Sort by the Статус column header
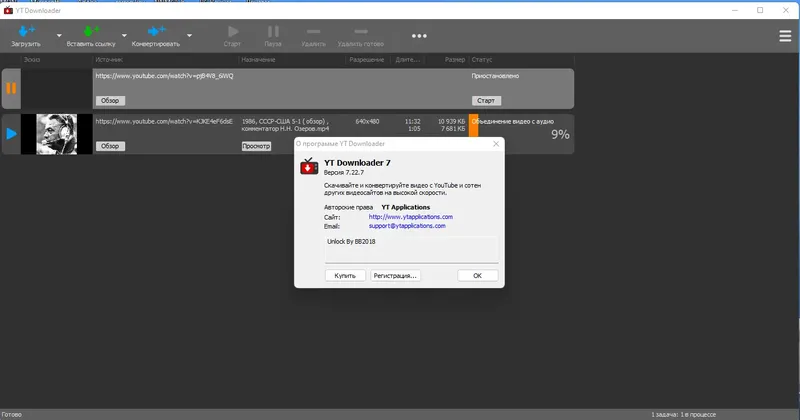This screenshot has width=800, height=420. (x=482, y=60)
